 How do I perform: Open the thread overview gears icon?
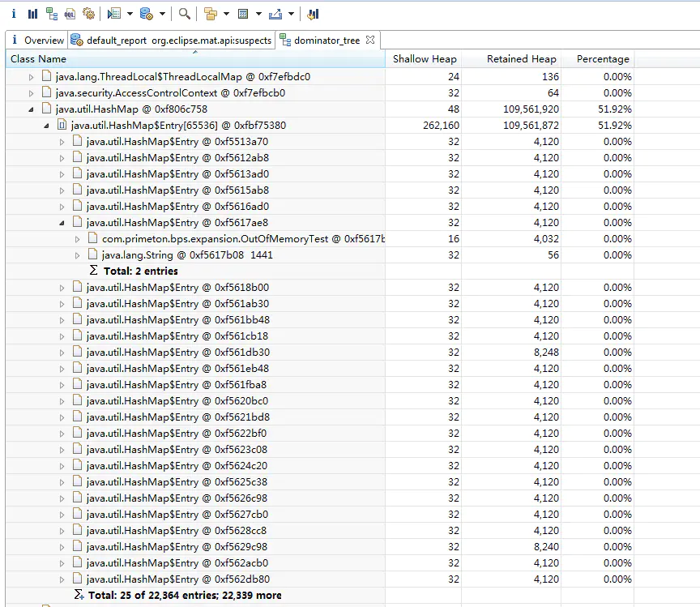[87, 13]
